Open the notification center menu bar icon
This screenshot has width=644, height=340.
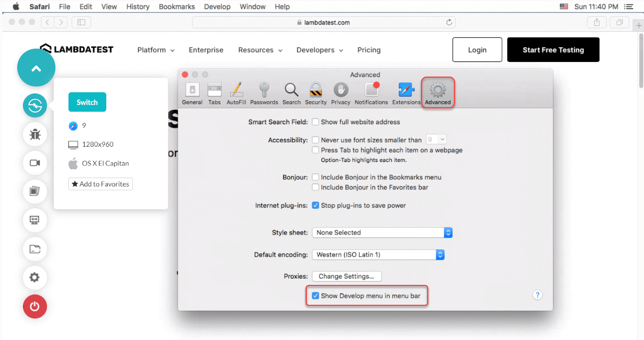click(x=629, y=6)
